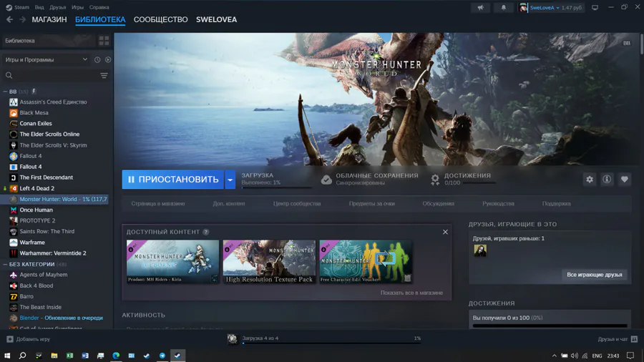Open Доп. контент link
Screen dimensions: 644x362
pos(229,204)
